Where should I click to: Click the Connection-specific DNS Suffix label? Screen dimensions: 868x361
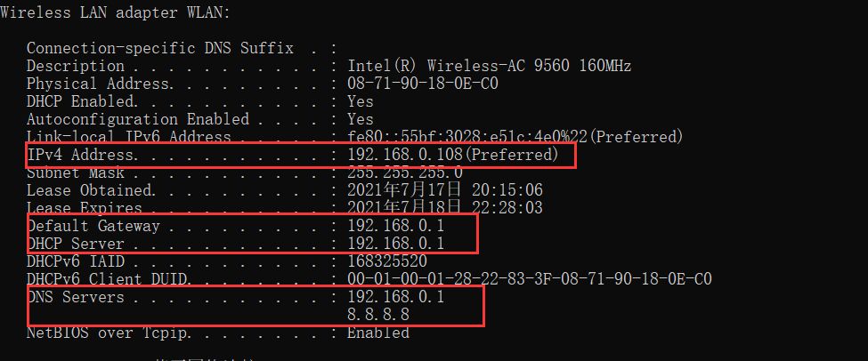pos(159,48)
